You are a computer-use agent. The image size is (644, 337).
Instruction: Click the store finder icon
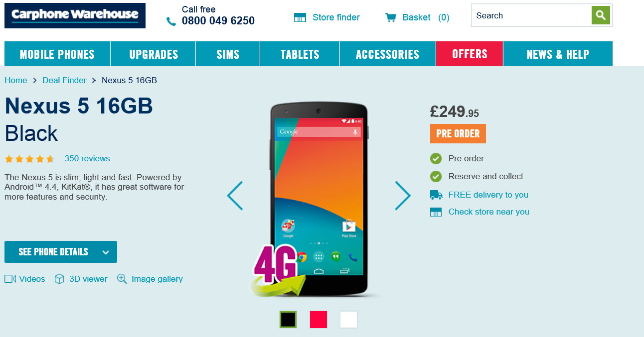click(x=300, y=17)
